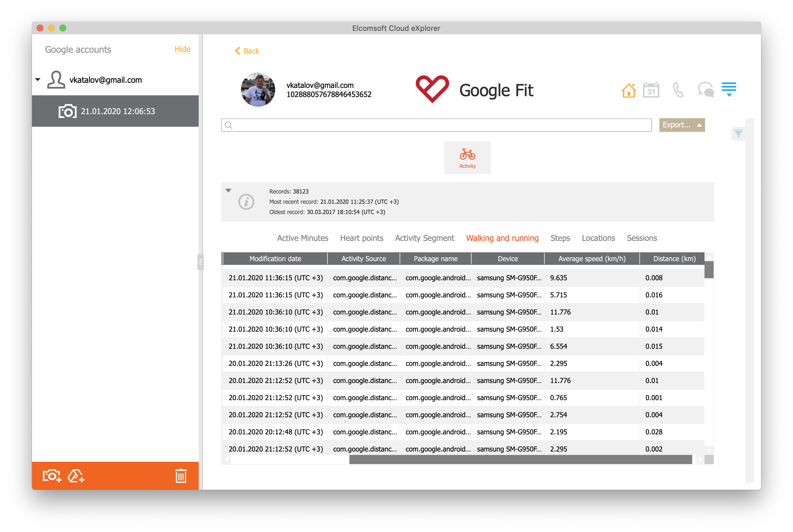Add Google account with plus icon
The width and height of the screenshot is (793, 532).
tap(76, 476)
